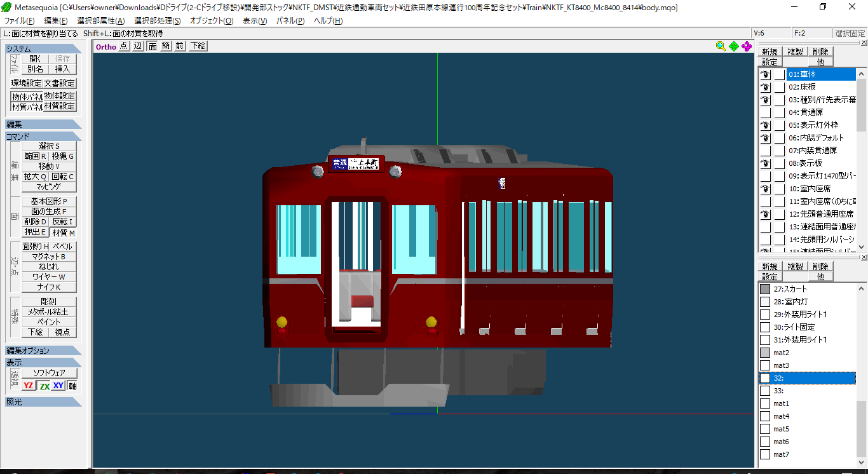Toggle axis display with the 軸 button
Viewport: 868px width, 474px height.
(72, 386)
